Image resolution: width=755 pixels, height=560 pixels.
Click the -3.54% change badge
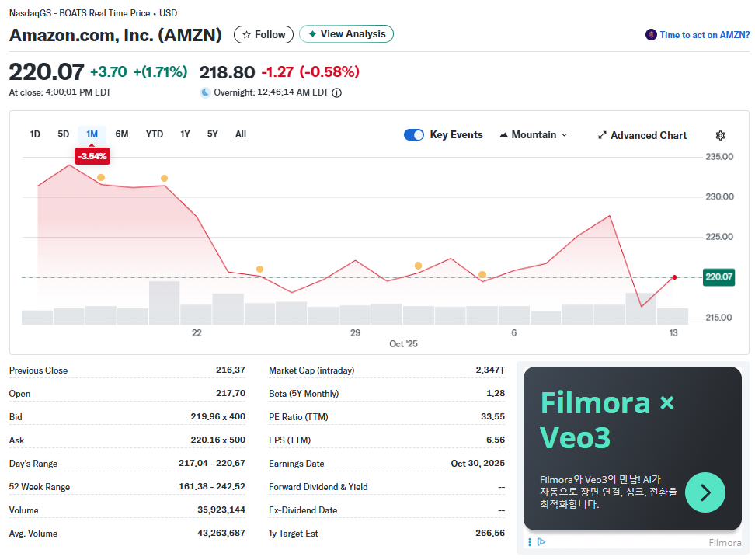[x=92, y=156]
